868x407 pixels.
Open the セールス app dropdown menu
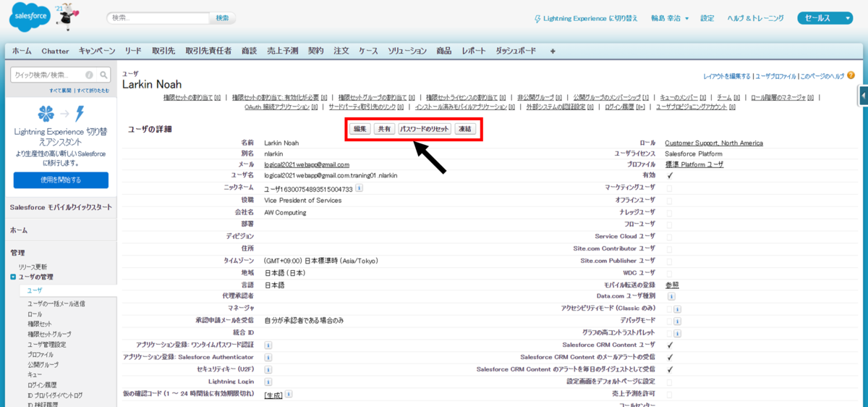click(825, 18)
